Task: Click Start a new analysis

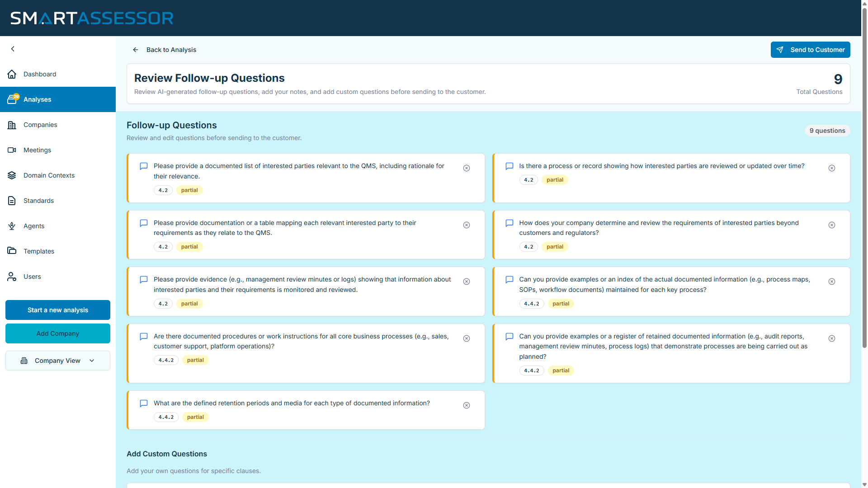Action: pos(57,310)
